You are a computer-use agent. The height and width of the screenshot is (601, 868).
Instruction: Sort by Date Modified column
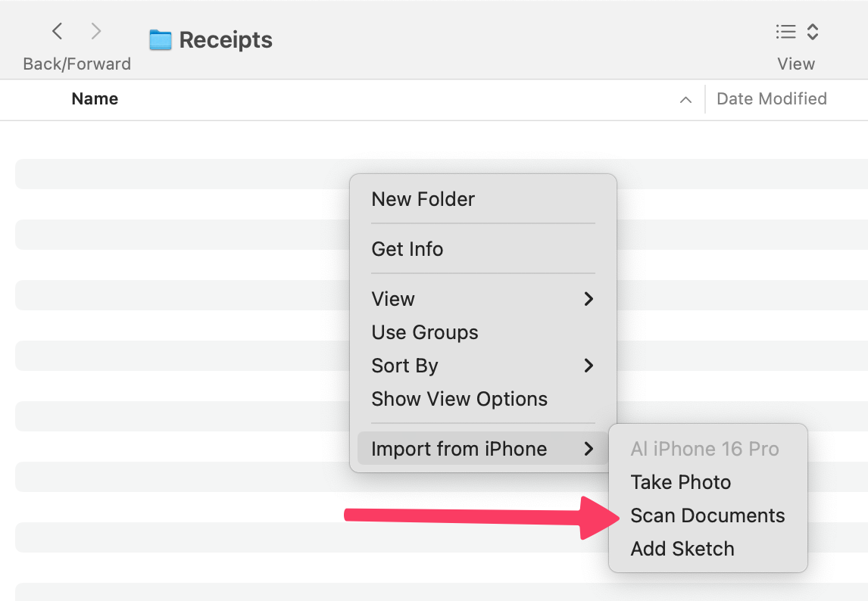pos(771,99)
